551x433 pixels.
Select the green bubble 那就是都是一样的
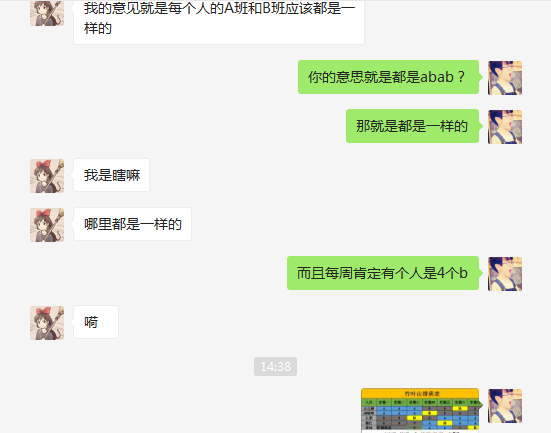coord(413,126)
